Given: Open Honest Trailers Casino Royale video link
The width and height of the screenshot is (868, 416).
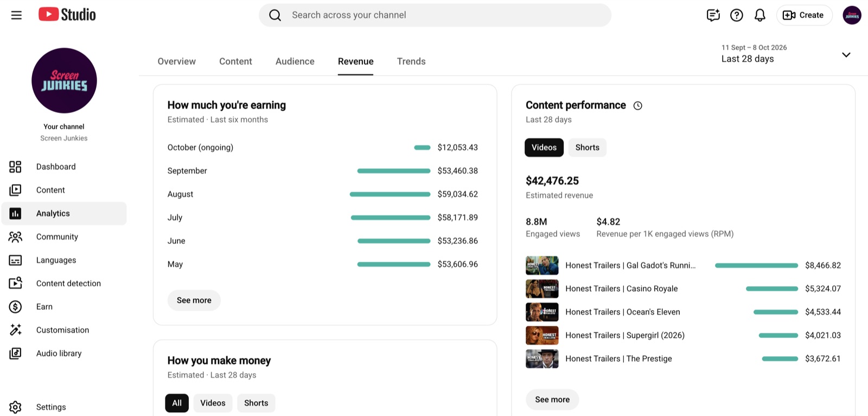Looking at the screenshot, I should pos(622,289).
